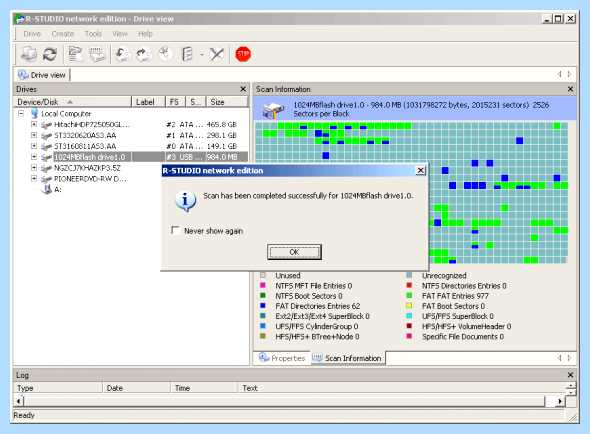
Task: Click the Unused legend swatch
Action: tap(263, 275)
